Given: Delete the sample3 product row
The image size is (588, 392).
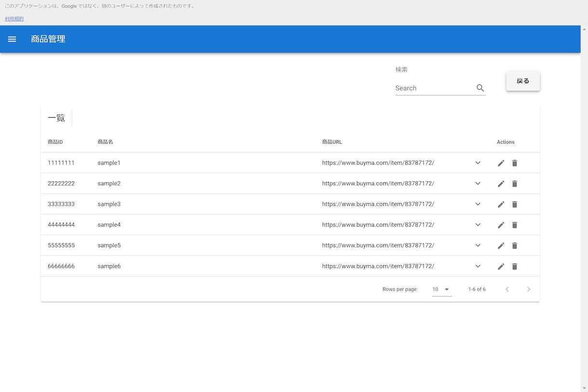Looking at the screenshot, I should pos(514,204).
